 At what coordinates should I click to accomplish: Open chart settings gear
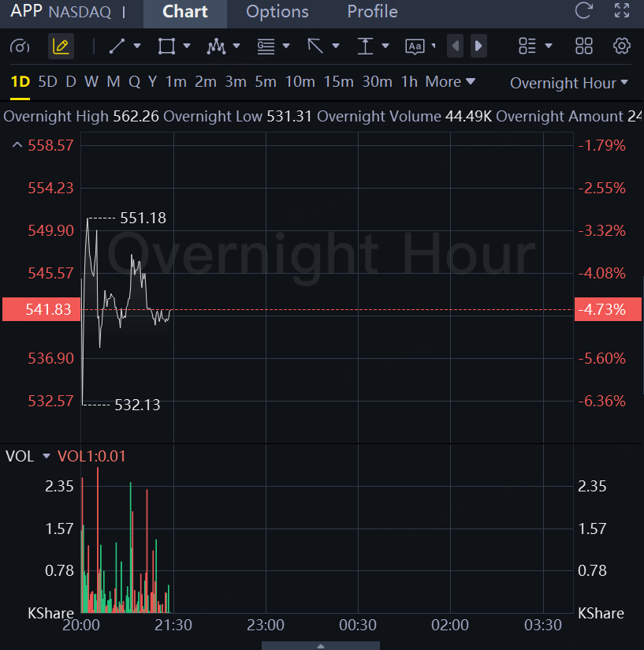[622, 46]
